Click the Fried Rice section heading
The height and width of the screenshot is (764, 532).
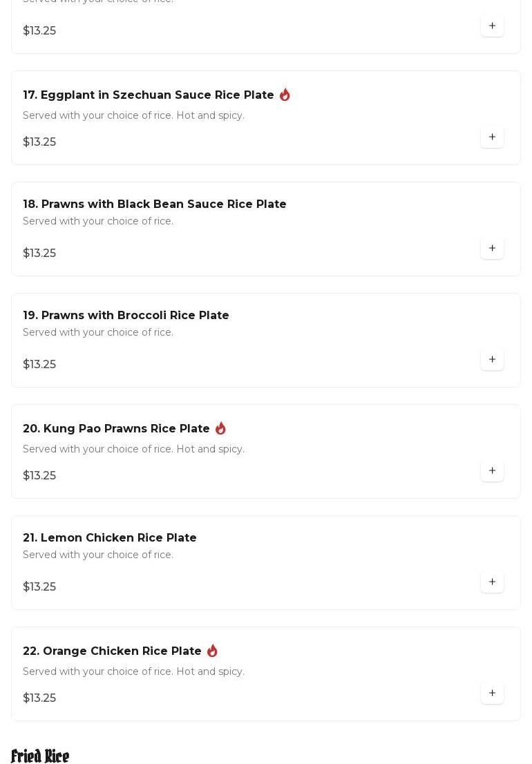coord(40,756)
